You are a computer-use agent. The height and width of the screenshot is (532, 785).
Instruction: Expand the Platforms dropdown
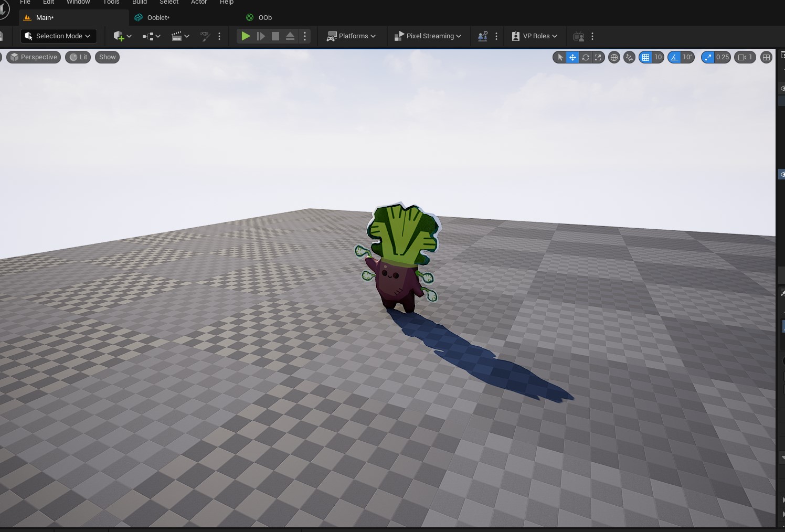351,36
